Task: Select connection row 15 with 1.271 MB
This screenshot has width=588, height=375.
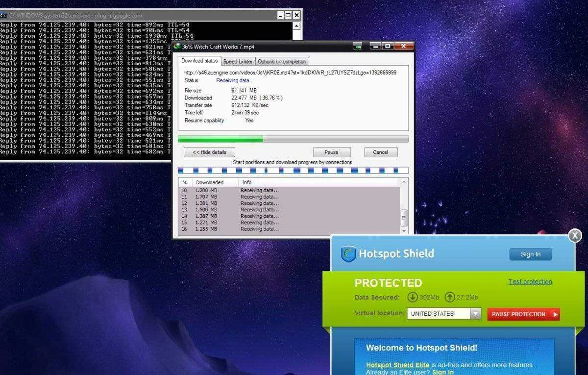Action: 289,223
